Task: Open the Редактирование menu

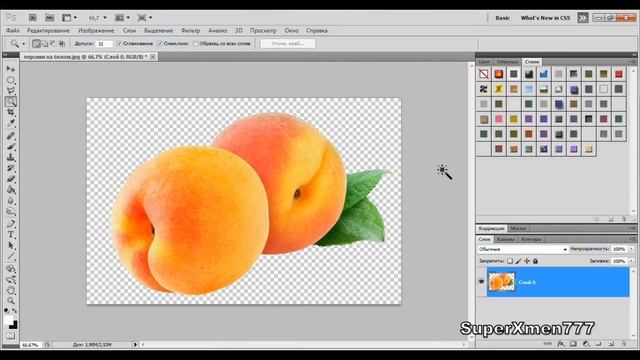Action: click(48, 31)
